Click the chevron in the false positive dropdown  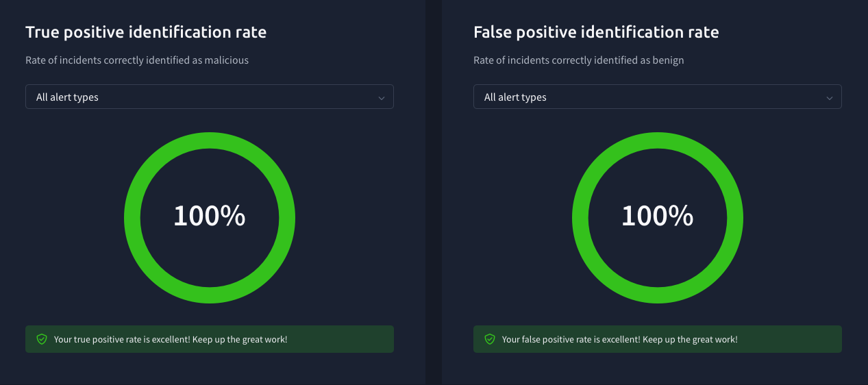point(830,98)
